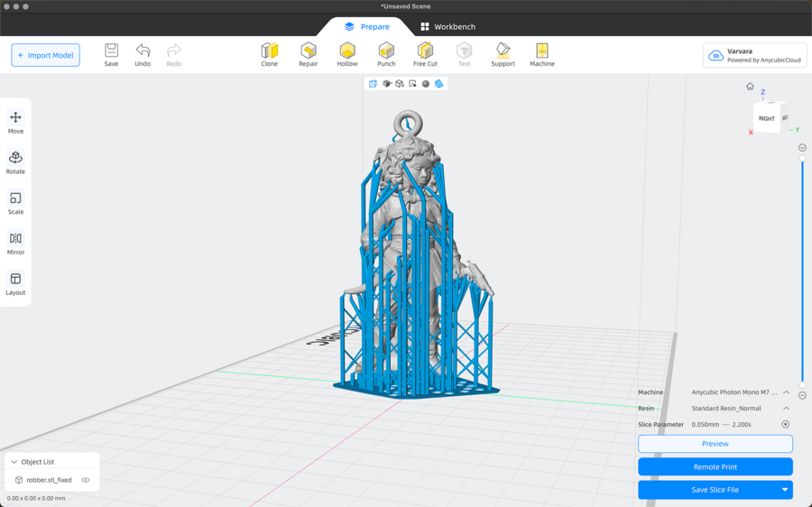Click the Clone icon in toolbar
Screen dimensions: 812x507
[x=269, y=54]
